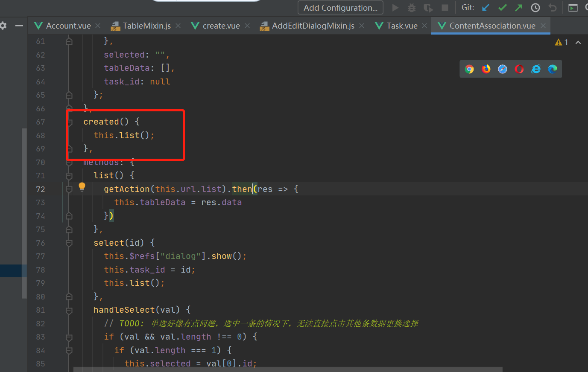Collapse the handleSelect(val) method fold marker
Viewport: 588px width, 372px height.
tap(69, 310)
